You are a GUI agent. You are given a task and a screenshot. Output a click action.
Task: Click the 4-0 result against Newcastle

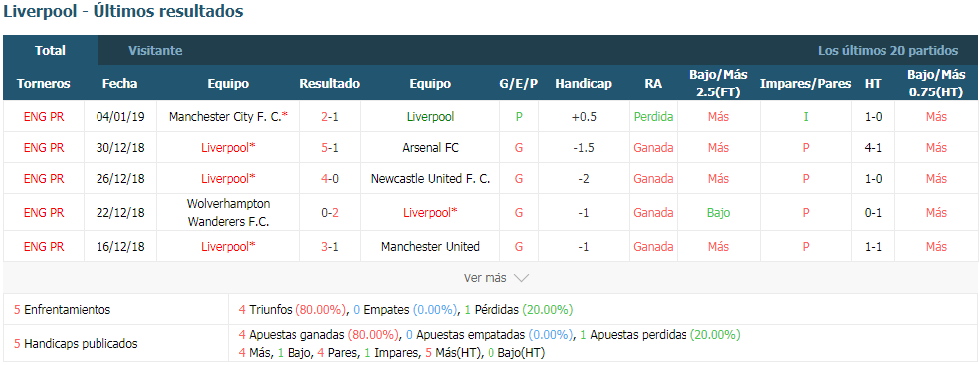click(x=330, y=179)
